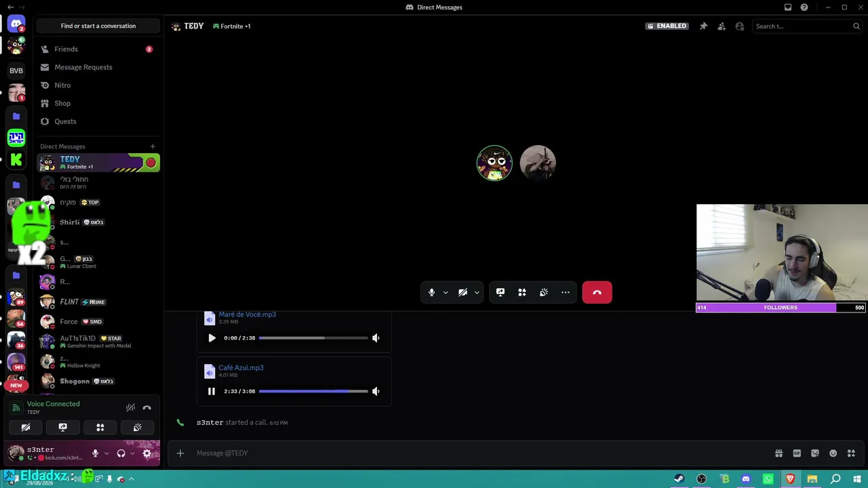Open output device dropdown in user panel
The height and width of the screenshot is (488, 868).
coord(132,453)
